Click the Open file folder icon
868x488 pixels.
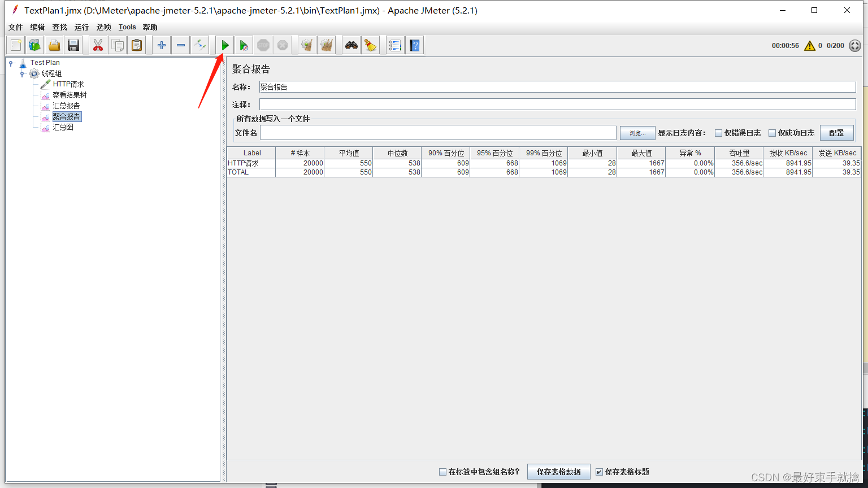tap(54, 45)
